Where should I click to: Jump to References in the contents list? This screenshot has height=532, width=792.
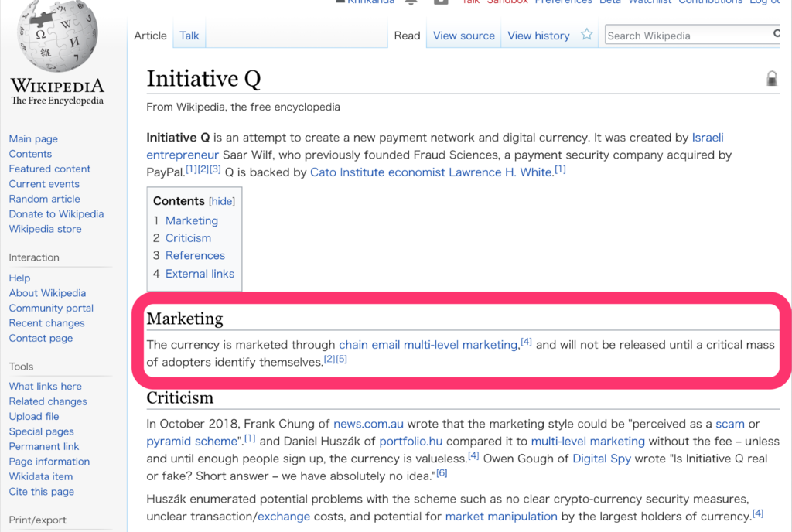(195, 255)
